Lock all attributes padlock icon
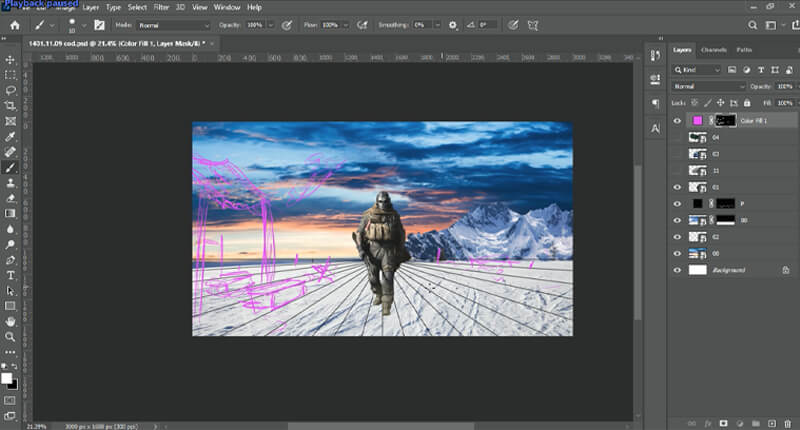This screenshot has height=430, width=800. (x=747, y=103)
